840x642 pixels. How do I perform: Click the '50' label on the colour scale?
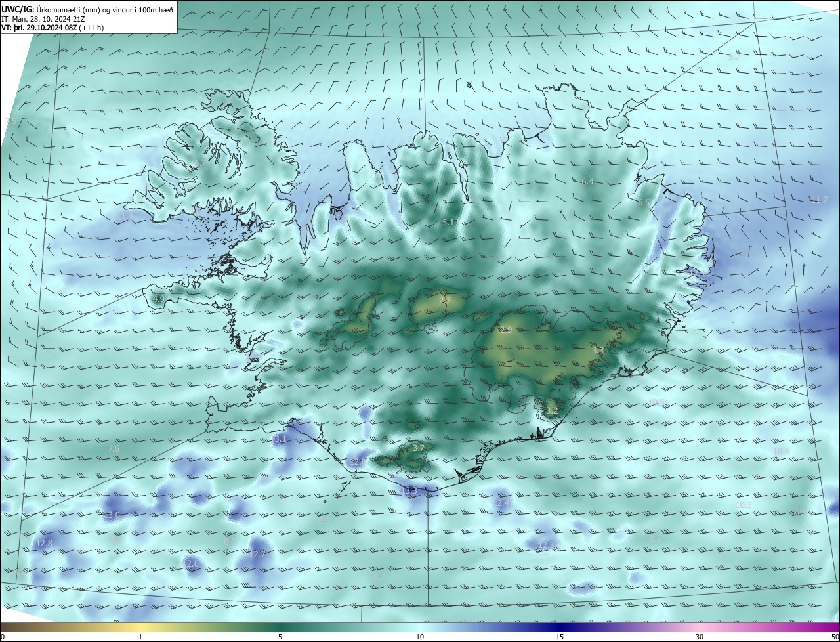(835, 637)
